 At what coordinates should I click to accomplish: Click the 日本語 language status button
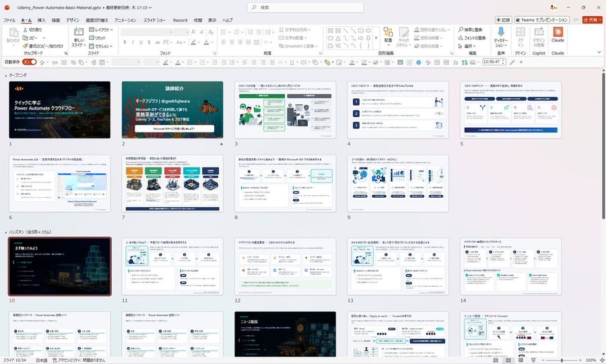coord(41,360)
